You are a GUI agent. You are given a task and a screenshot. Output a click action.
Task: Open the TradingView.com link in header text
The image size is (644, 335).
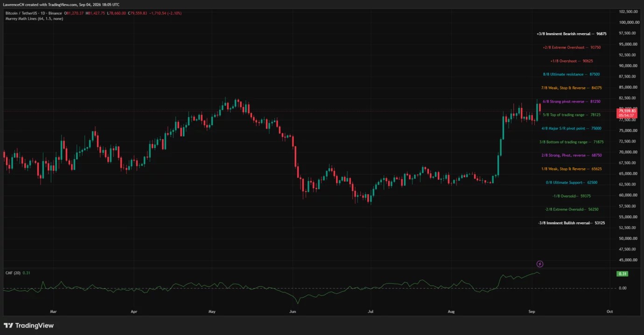tap(62, 4)
